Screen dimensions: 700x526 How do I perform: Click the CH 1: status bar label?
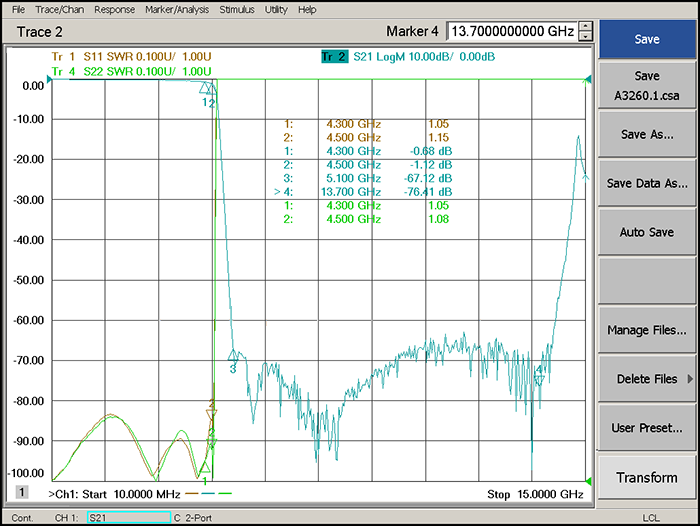point(67,518)
